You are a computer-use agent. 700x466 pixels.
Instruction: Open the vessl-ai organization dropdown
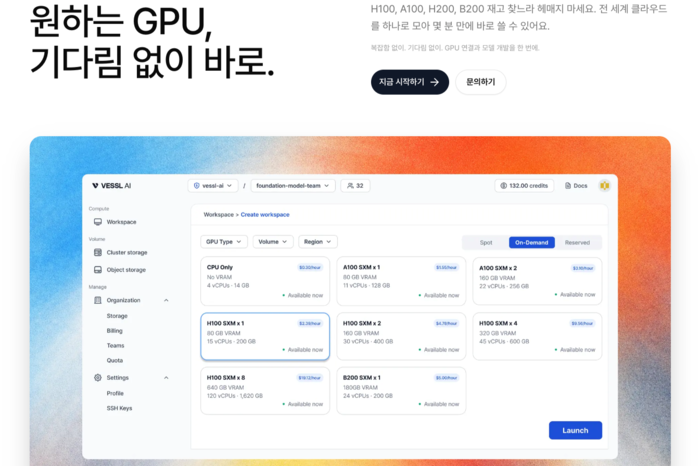(x=212, y=186)
